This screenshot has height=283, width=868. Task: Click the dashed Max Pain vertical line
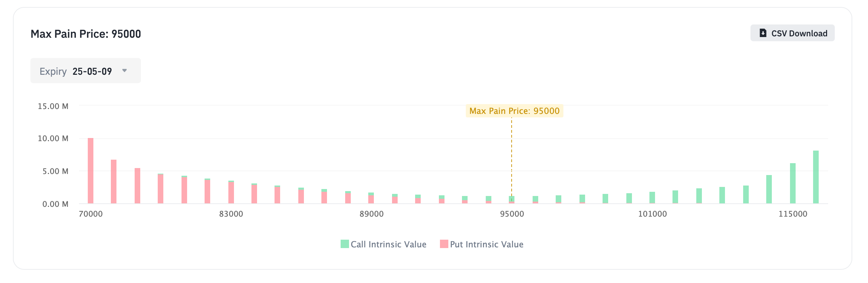pos(512,157)
